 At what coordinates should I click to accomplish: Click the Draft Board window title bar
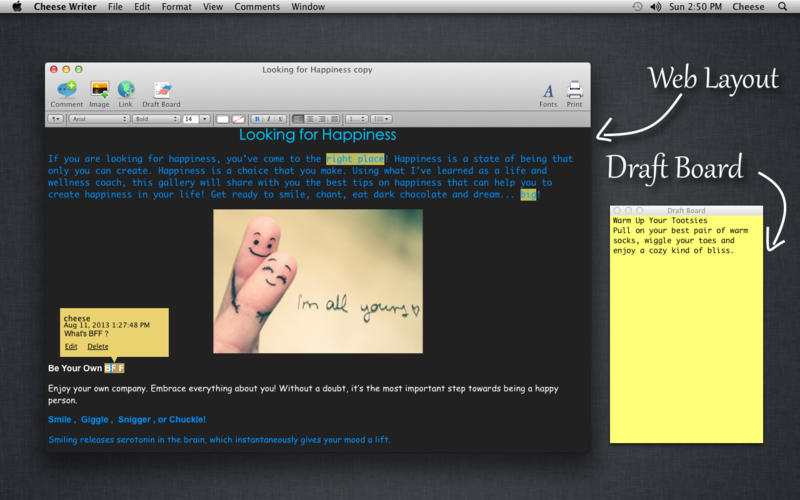686,210
